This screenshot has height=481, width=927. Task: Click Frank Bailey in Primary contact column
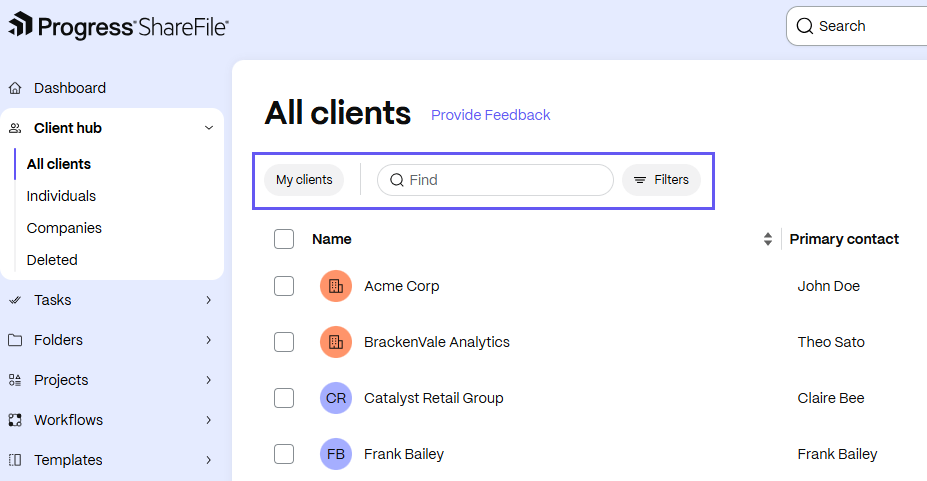tap(837, 454)
